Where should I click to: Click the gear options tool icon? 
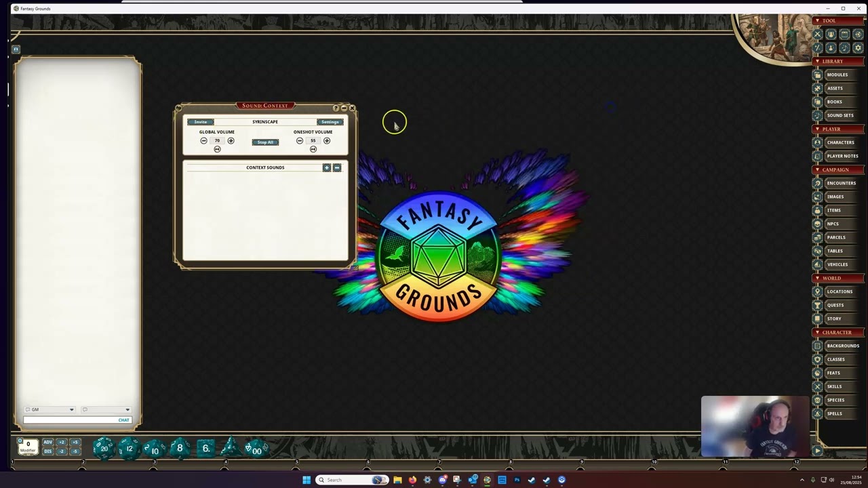point(858,48)
